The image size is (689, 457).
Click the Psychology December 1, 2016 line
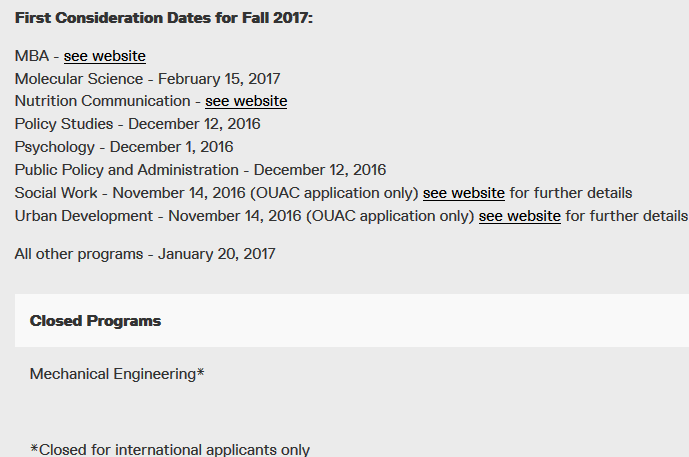point(123,147)
